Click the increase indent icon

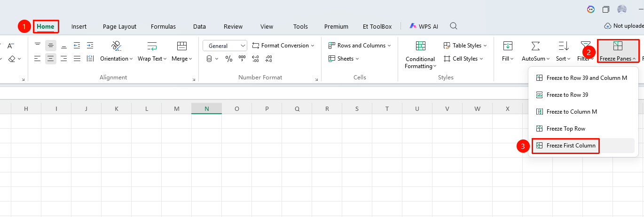(x=90, y=46)
